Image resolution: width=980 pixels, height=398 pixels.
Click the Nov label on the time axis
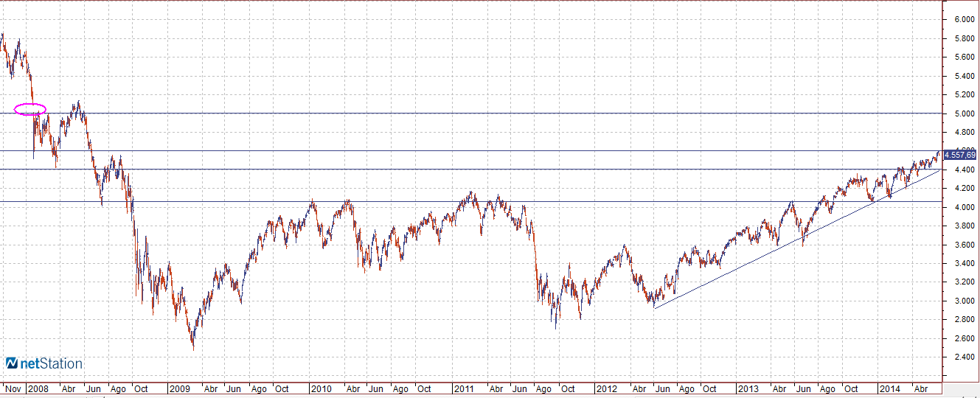tap(13, 388)
